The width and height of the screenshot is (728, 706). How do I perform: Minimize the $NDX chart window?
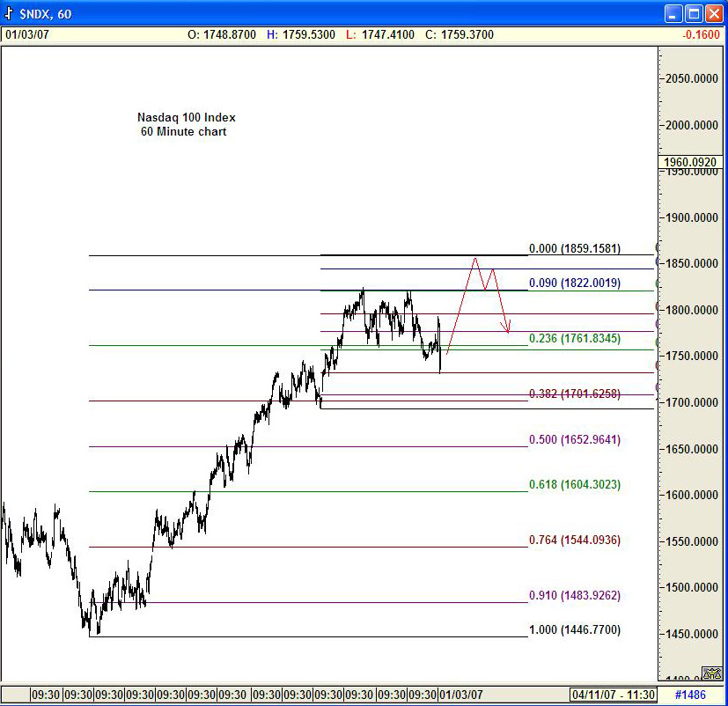click(x=673, y=13)
